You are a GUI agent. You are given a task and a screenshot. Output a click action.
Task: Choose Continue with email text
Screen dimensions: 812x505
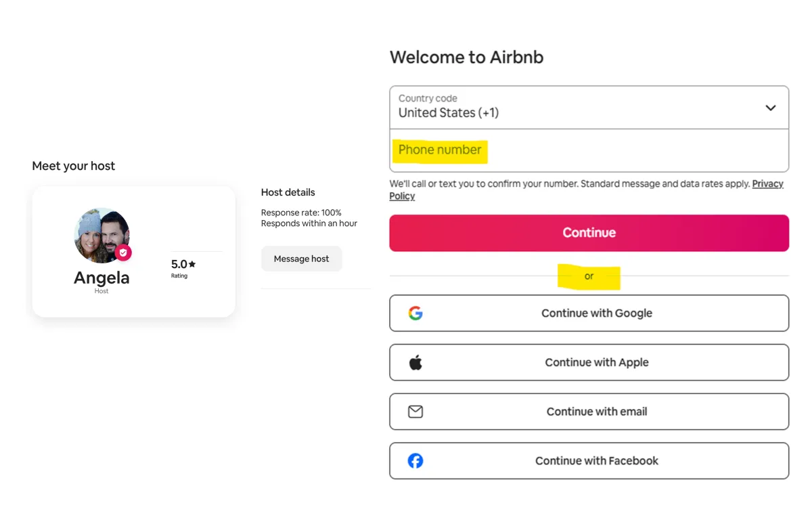click(x=596, y=412)
